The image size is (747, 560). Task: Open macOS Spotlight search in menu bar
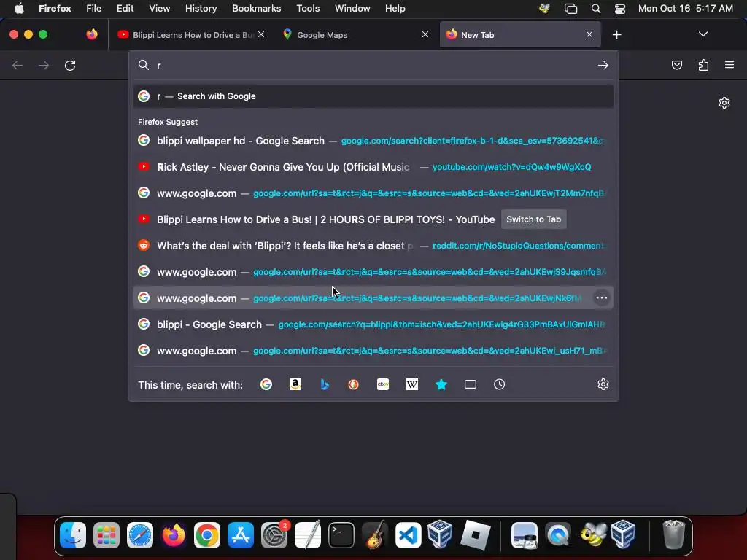pos(595,9)
